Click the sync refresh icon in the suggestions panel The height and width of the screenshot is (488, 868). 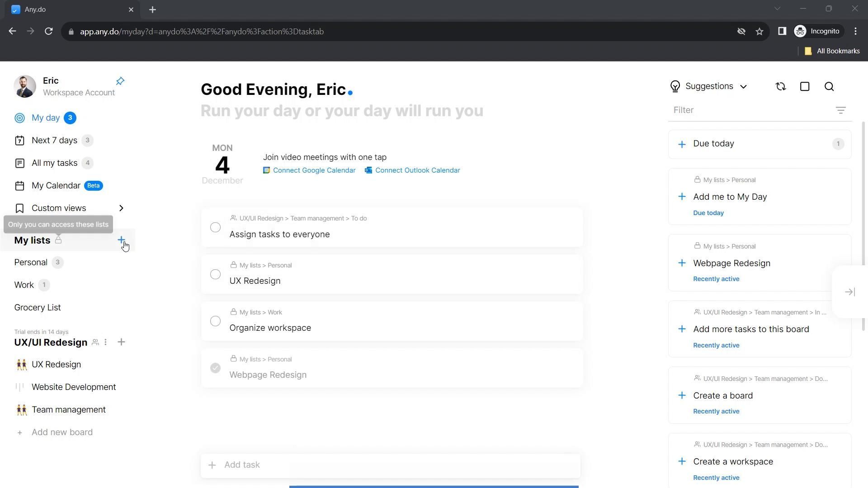(781, 87)
